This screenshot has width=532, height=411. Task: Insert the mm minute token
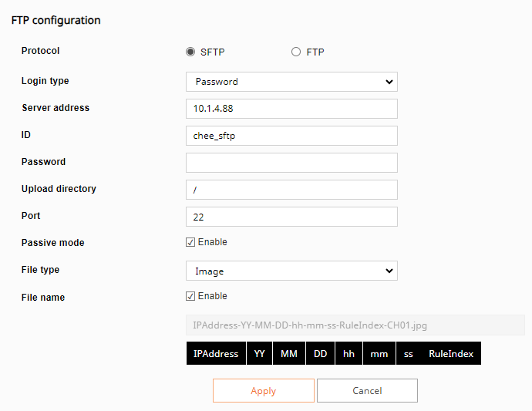pos(379,353)
